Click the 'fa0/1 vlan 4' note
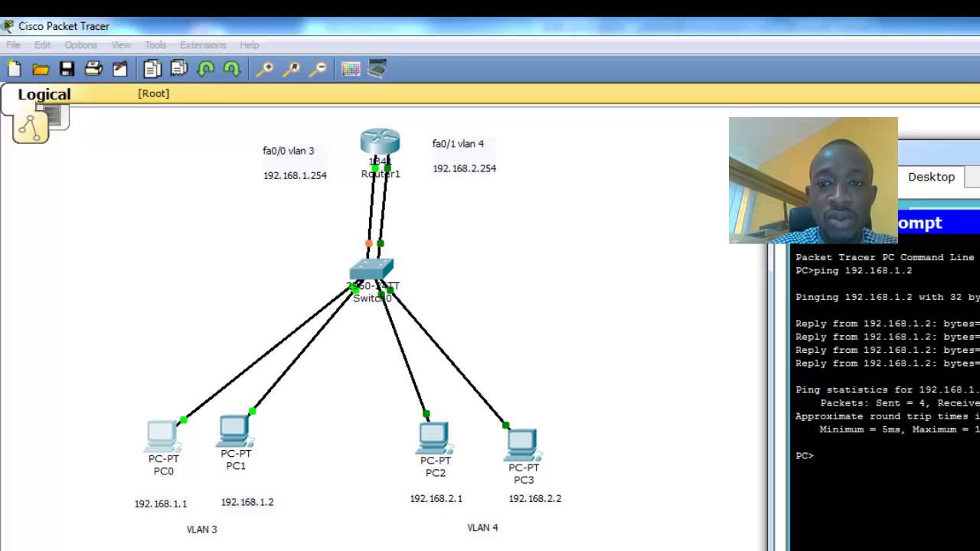The height and width of the screenshot is (551, 980). point(458,144)
